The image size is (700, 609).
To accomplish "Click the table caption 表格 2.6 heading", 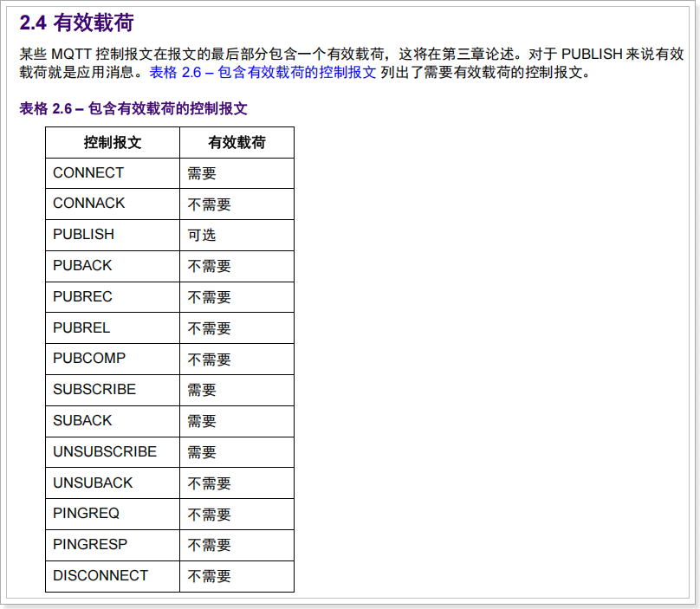I will click(x=133, y=108).
